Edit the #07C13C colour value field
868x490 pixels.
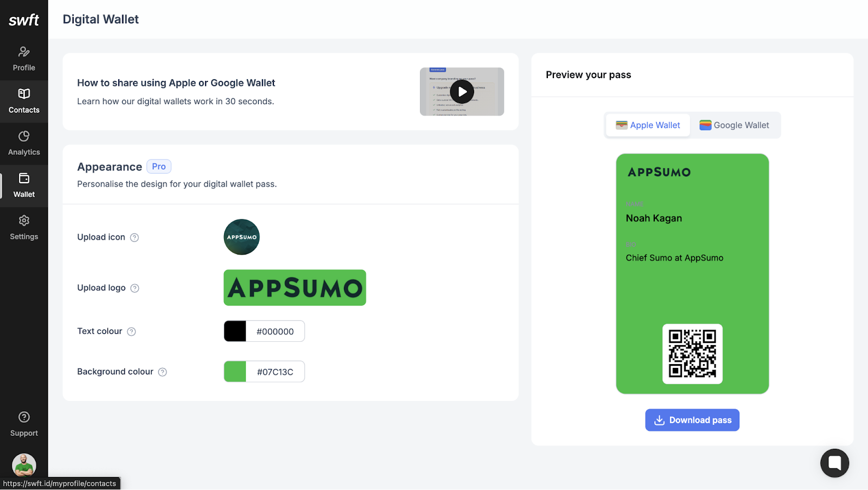276,371
